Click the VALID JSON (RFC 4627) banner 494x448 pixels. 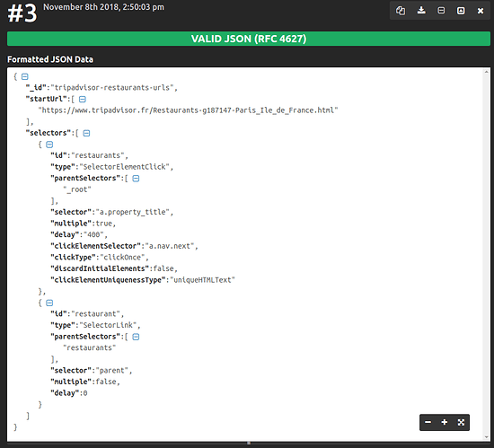(249, 39)
